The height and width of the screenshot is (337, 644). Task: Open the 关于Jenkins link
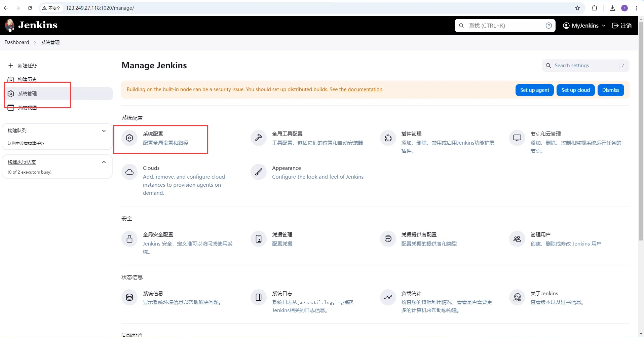click(544, 293)
